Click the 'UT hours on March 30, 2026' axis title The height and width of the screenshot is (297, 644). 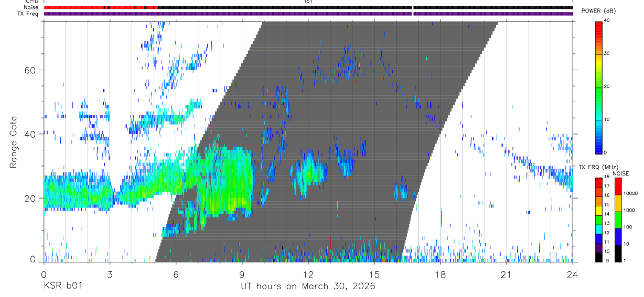(x=308, y=287)
